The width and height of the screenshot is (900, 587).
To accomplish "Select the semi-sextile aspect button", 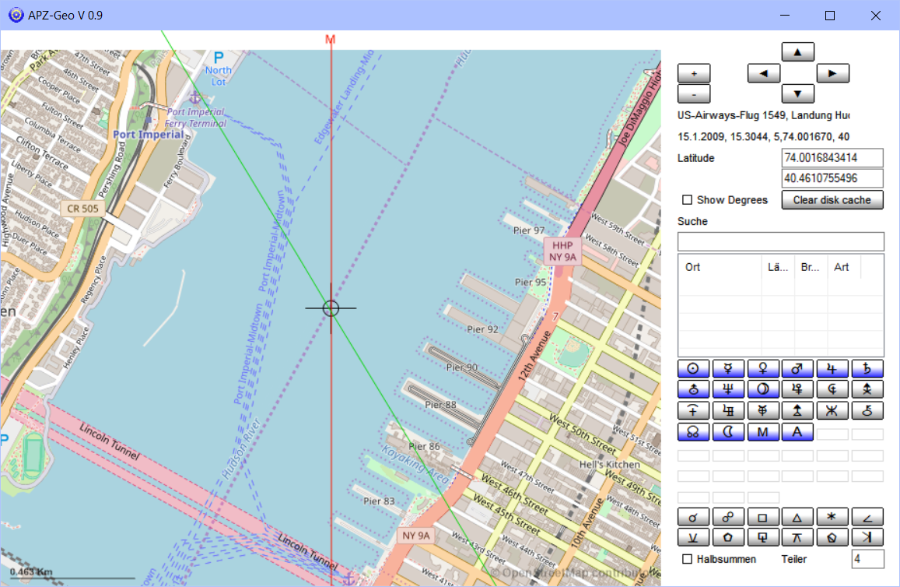I will point(693,538).
